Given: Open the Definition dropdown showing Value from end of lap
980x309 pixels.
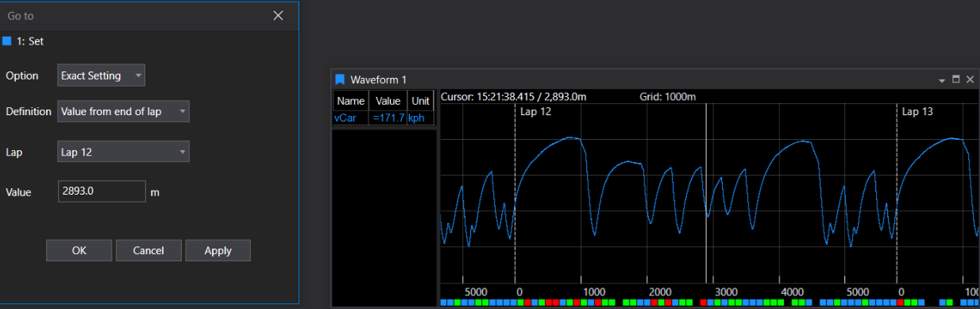Looking at the screenshot, I should coord(123,111).
